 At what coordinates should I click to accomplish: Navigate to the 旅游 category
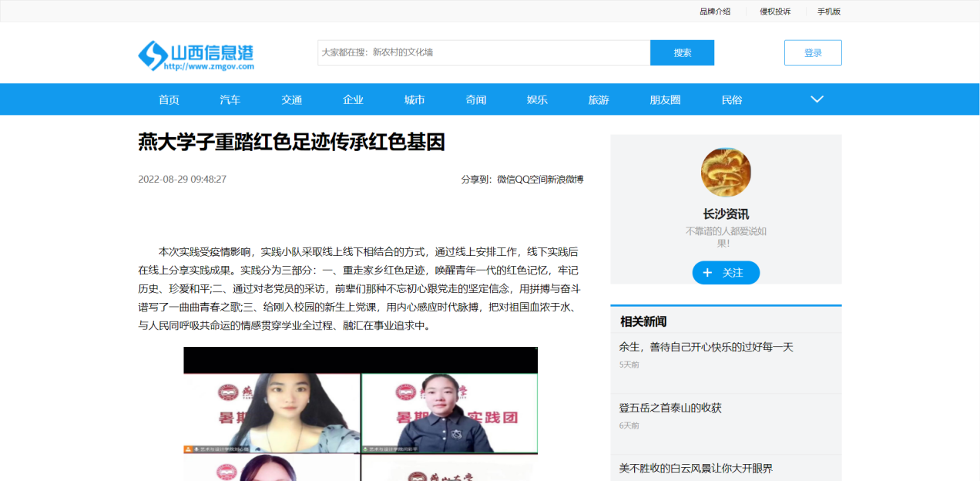point(599,100)
